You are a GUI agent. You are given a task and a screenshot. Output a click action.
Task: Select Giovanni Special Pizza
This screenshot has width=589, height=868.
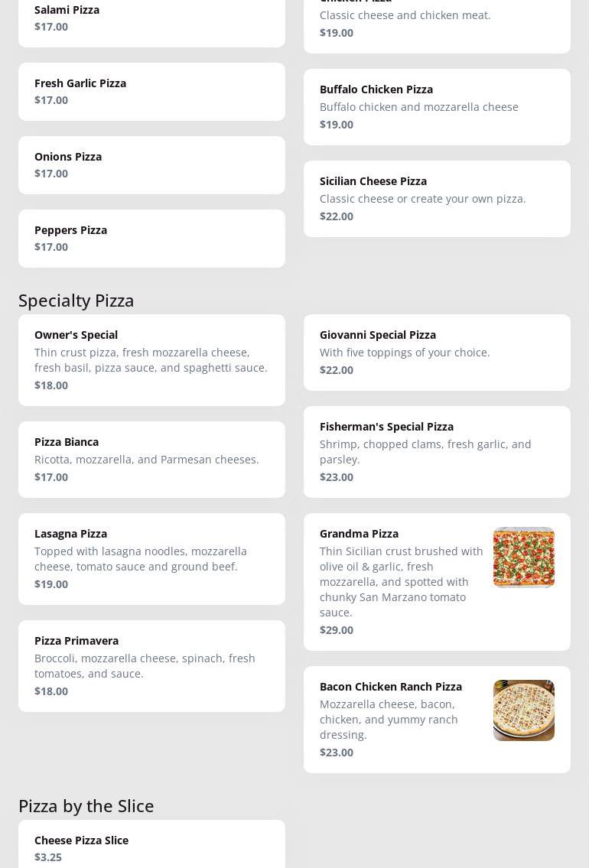point(437,353)
